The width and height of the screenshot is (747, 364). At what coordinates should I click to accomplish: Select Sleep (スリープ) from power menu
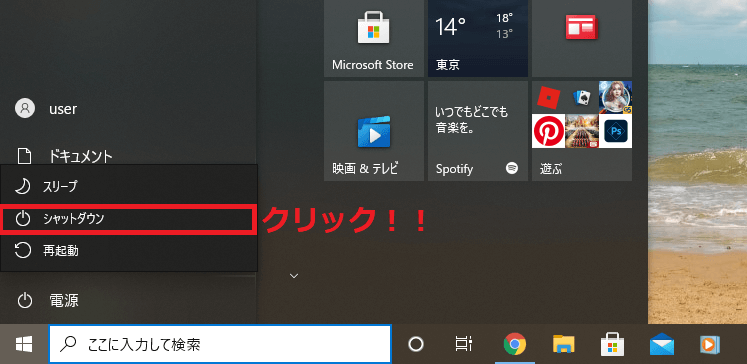click(x=129, y=187)
